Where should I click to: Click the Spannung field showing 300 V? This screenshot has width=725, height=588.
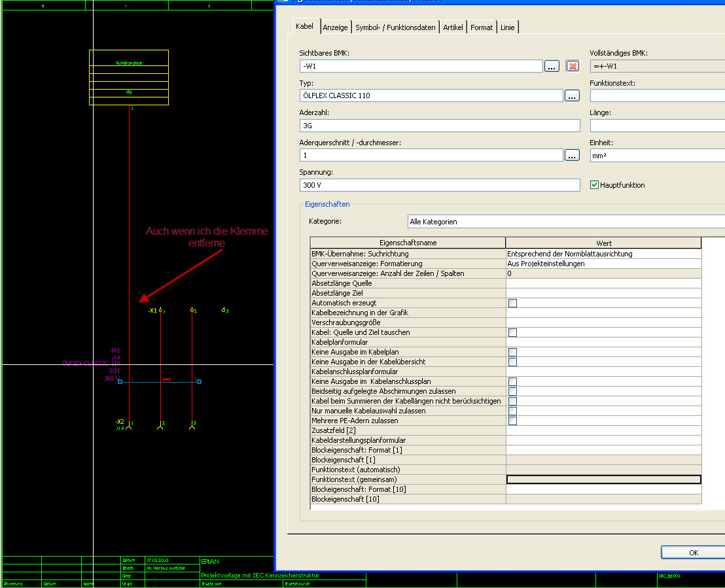[439, 185]
